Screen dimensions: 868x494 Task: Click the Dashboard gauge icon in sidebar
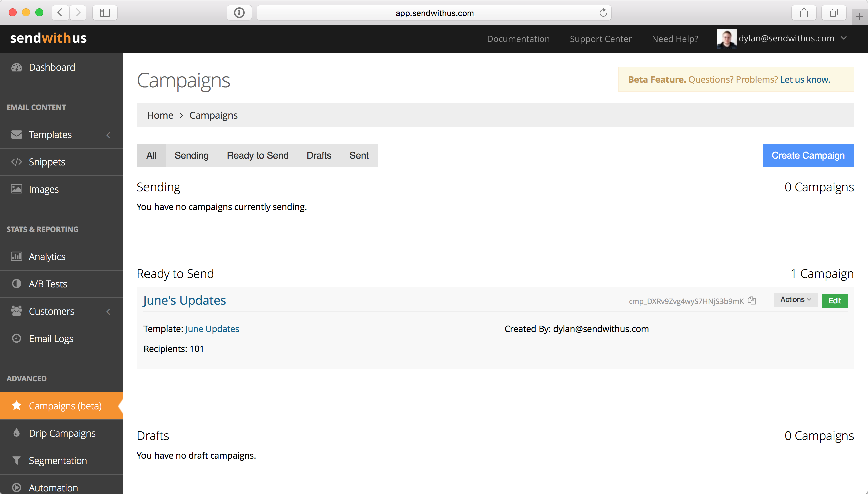(16, 67)
